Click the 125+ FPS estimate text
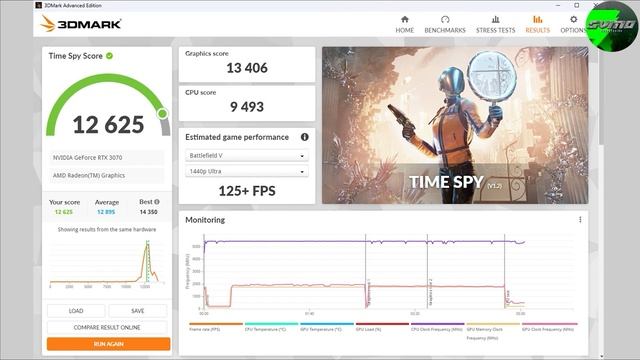 pos(247,191)
